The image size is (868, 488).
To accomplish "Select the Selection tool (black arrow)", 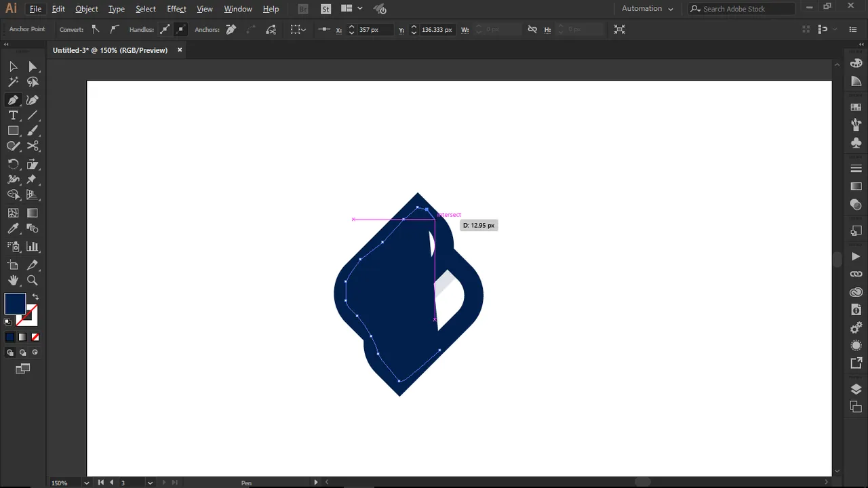I will pyautogui.click(x=13, y=66).
